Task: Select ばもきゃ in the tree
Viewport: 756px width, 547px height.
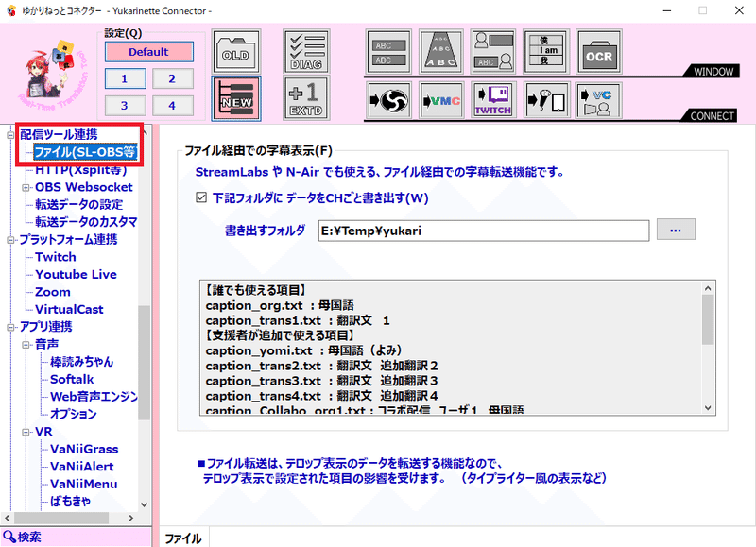Action: 70,502
